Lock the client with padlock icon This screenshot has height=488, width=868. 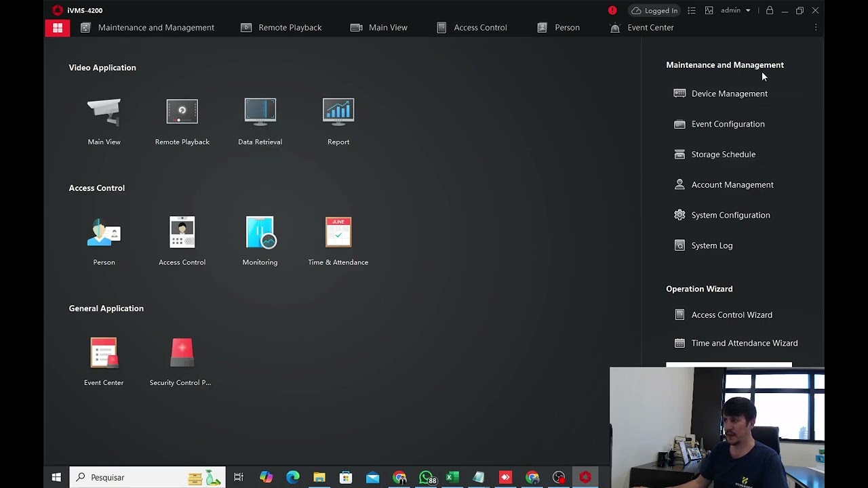pos(770,10)
